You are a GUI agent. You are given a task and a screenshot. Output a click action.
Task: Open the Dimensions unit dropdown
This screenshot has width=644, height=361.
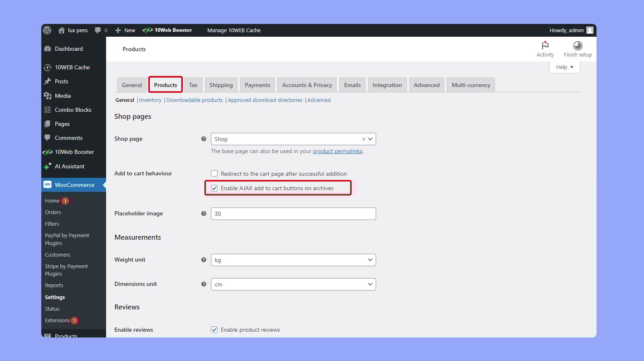click(x=293, y=284)
